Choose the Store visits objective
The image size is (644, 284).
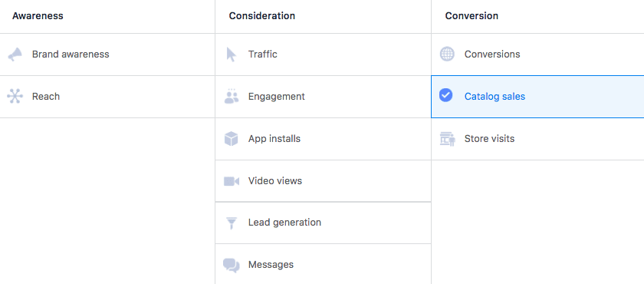tap(537, 139)
